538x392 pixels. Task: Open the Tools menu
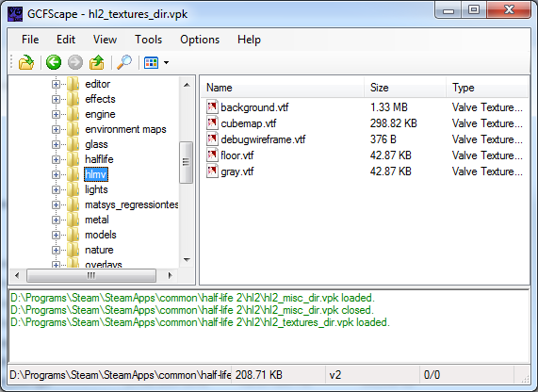[148, 40]
